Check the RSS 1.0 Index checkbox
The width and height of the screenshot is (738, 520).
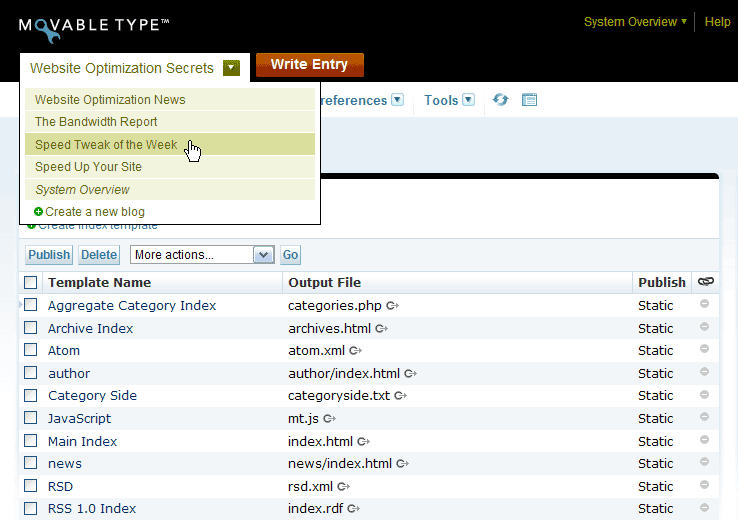[31, 508]
